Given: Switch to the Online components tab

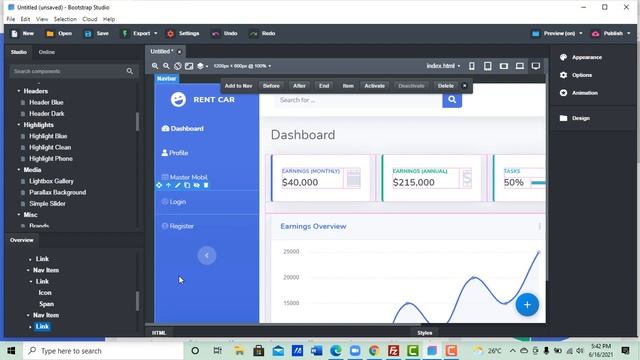Looking at the screenshot, I should (47, 52).
